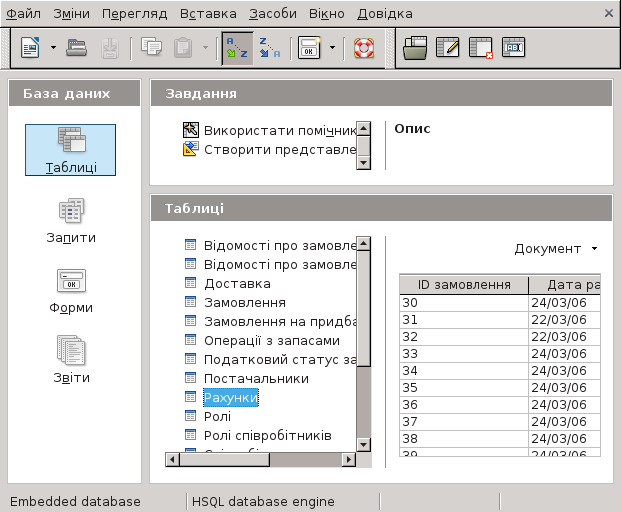Click the Доставка table icon

point(190,283)
